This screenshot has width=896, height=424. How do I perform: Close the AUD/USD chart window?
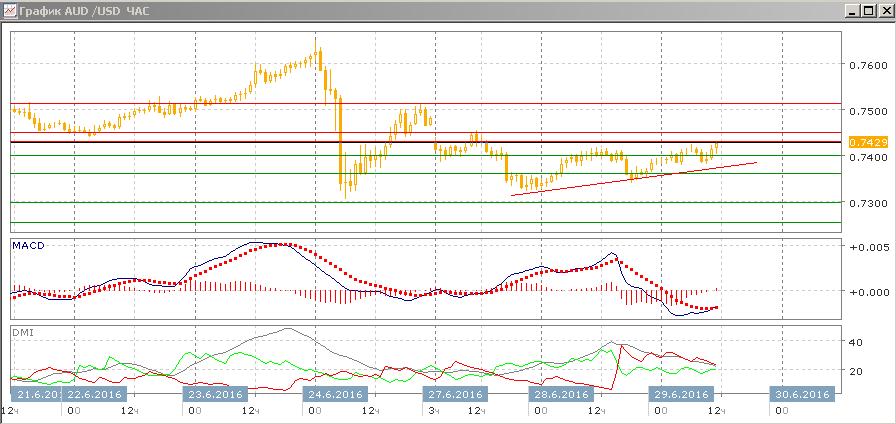click(884, 10)
